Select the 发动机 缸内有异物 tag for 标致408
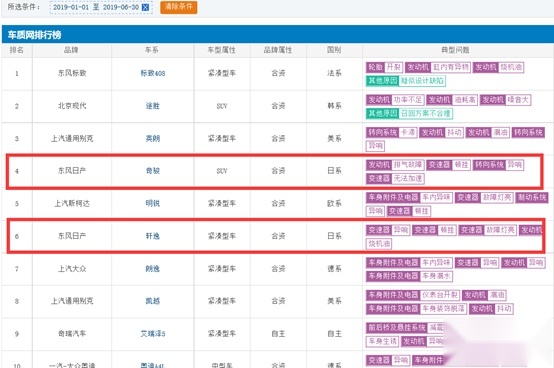The width and height of the screenshot is (554, 368). click(438, 67)
